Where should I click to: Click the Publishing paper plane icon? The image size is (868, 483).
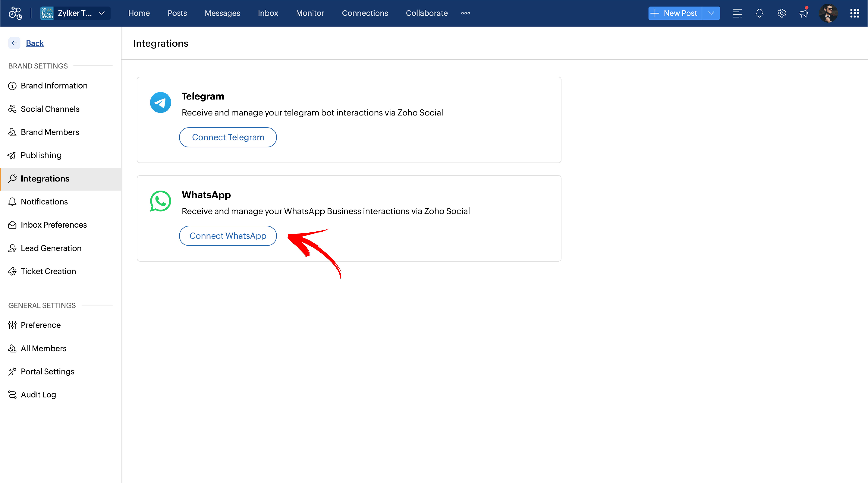(x=12, y=155)
